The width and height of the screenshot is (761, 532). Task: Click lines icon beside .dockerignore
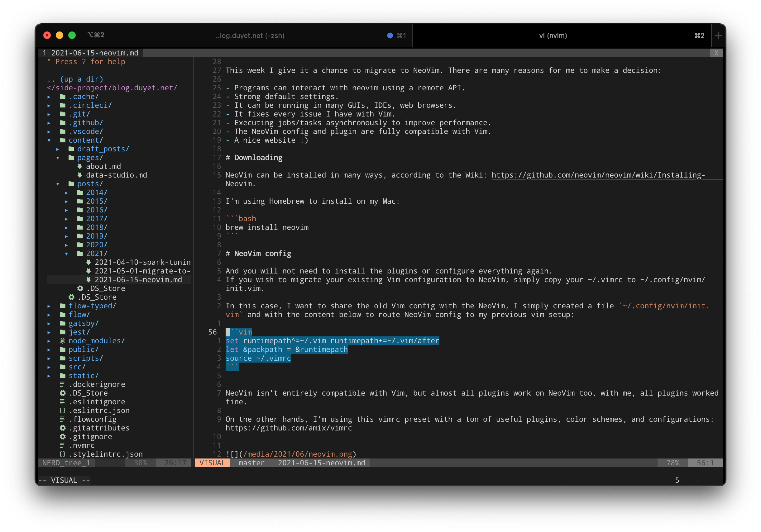62,384
